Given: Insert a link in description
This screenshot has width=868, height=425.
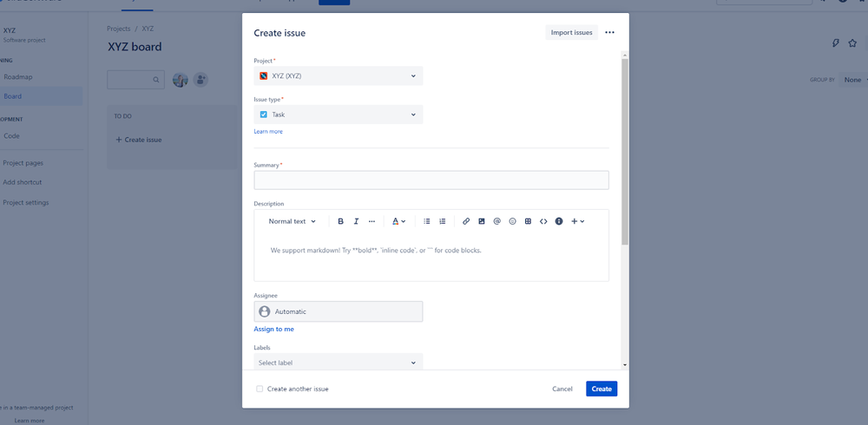Looking at the screenshot, I should [466, 221].
